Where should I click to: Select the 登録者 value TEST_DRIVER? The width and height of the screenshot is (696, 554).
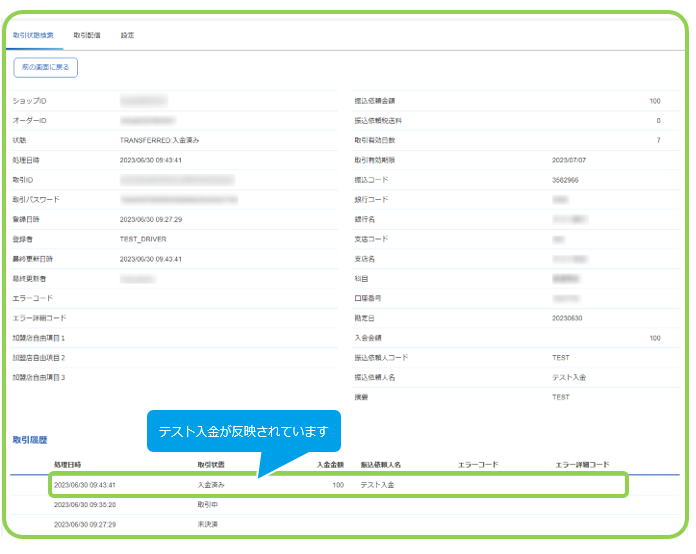tap(143, 239)
